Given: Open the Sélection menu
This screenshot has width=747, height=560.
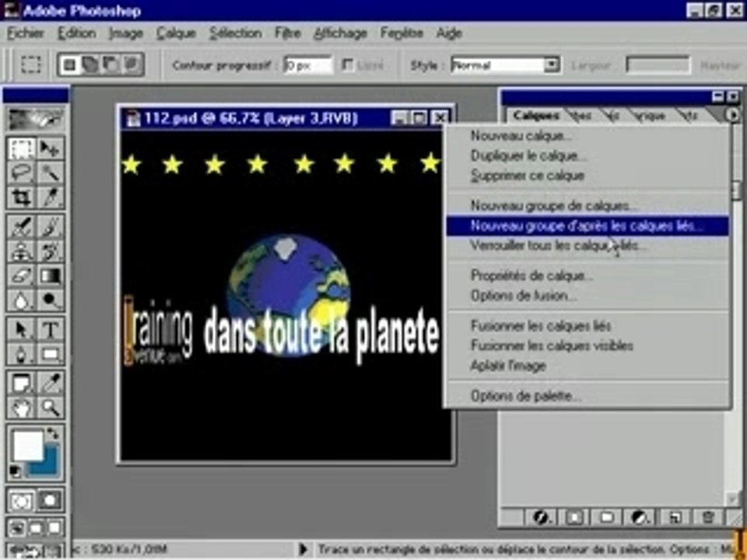Looking at the screenshot, I should click(x=235, y=33).
